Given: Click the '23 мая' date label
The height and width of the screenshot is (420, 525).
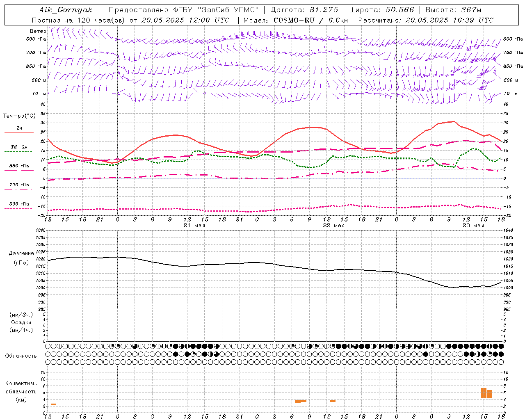Looking at the screenshot, I should [x=473, y=226].
